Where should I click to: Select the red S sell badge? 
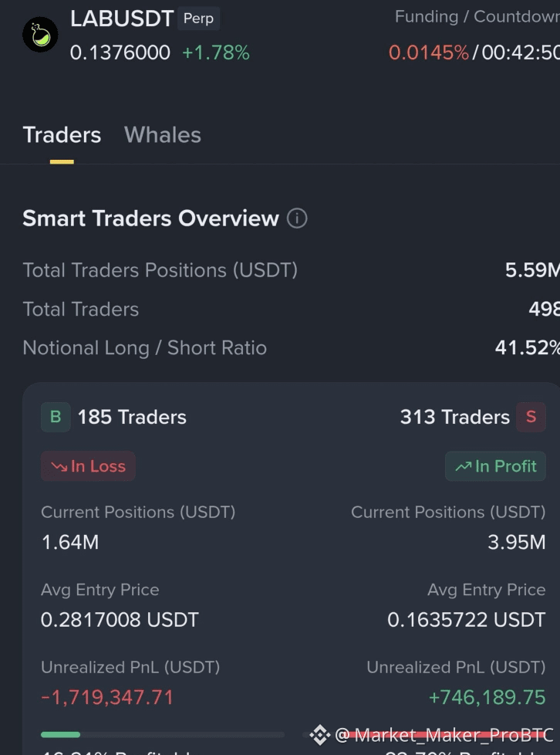(x=531, y=417)
